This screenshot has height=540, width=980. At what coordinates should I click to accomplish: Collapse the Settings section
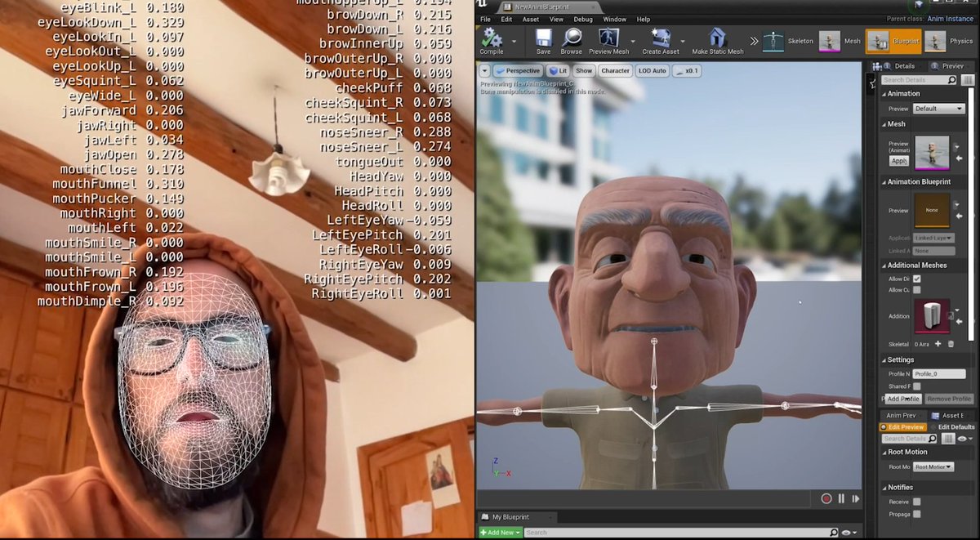[883, 359]
